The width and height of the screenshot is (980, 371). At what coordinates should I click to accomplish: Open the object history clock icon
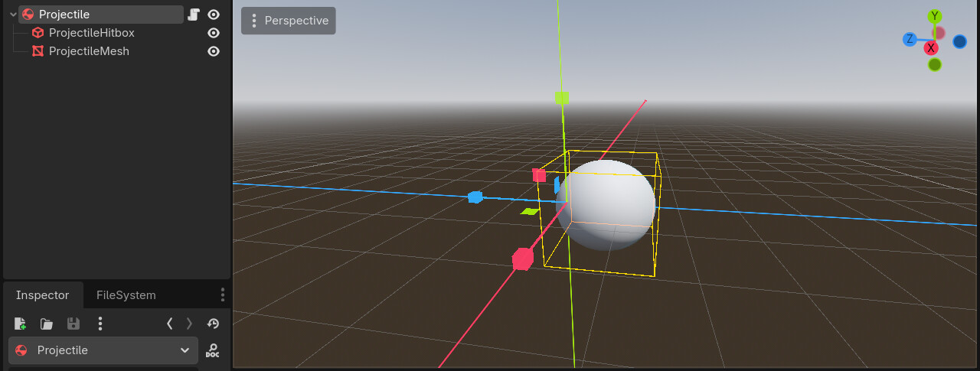(213, 324)
